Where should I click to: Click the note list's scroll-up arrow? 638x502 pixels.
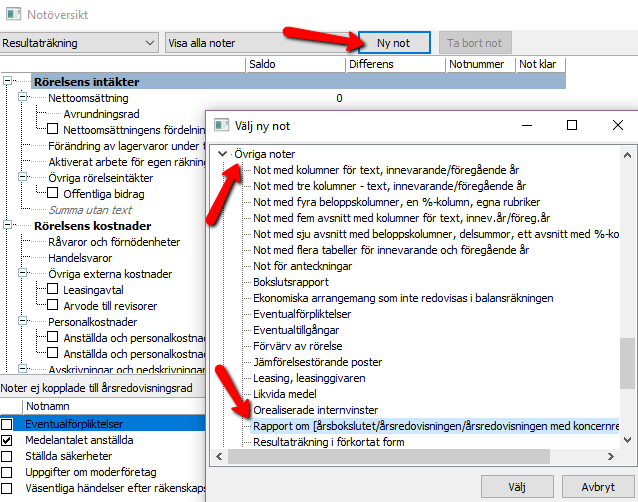627,155
